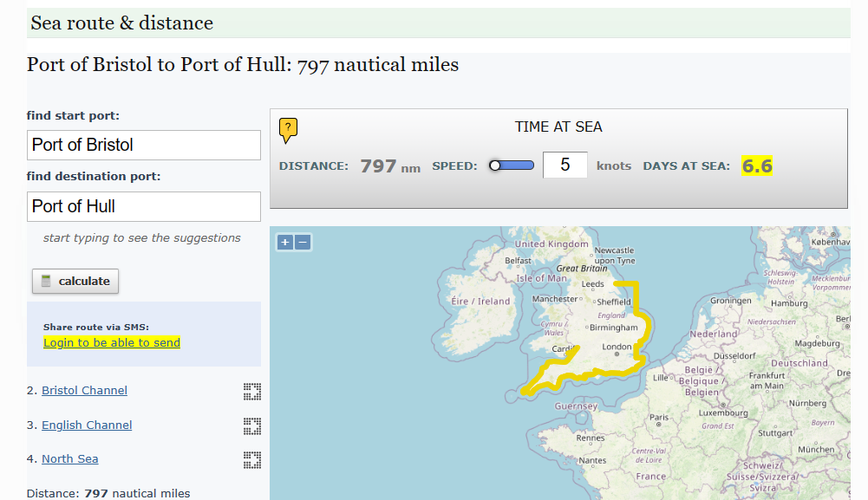Click the SPEED slider handle
This screenshot has width=868, height=500.
click(x=494, y=164)
